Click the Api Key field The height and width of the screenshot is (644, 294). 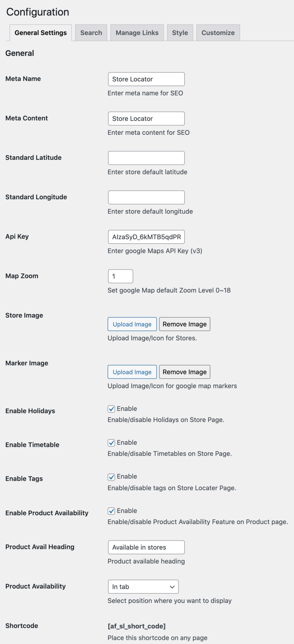146,237
